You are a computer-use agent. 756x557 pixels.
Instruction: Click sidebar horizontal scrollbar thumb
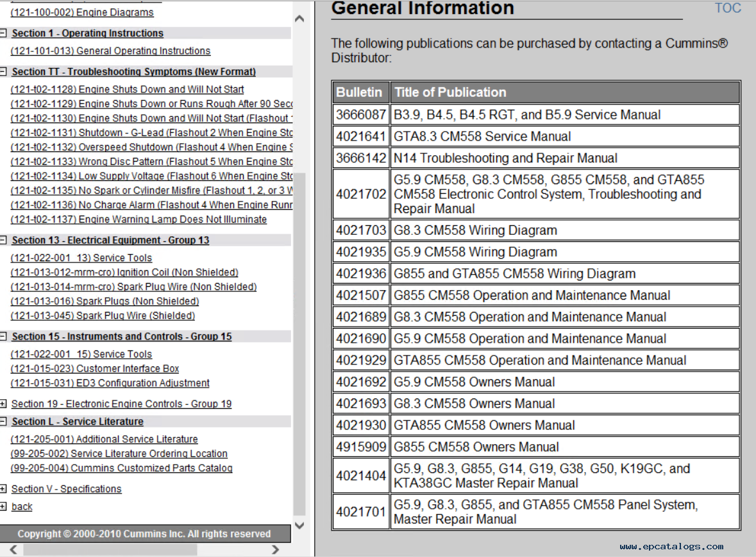110,550
